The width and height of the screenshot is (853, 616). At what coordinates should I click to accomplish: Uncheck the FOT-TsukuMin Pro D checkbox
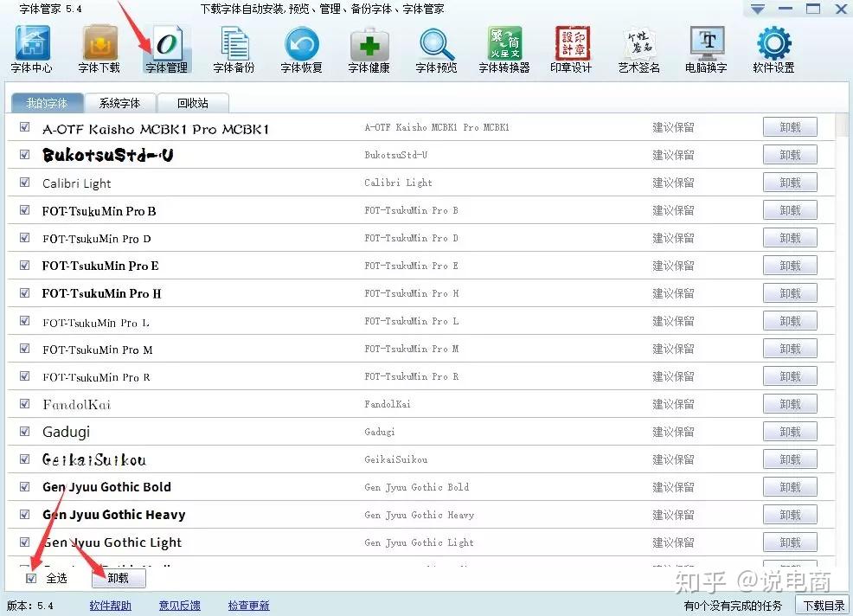tap(24, 238)
